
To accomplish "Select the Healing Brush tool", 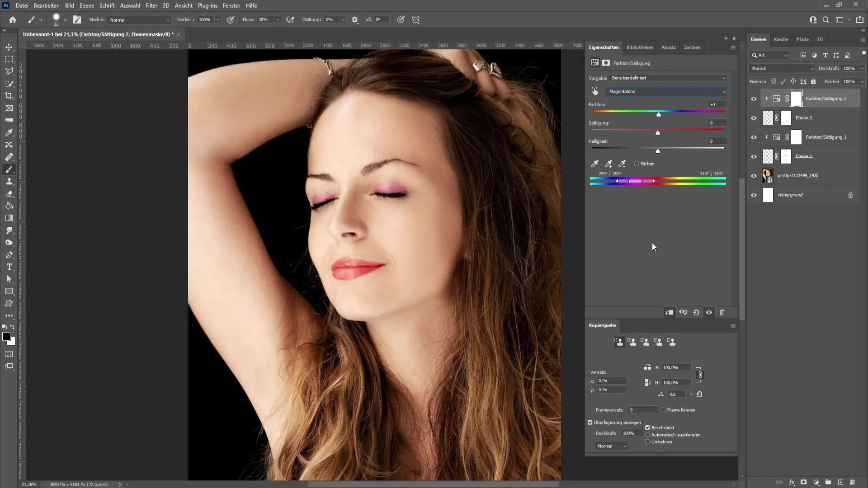I will point(8,157).
